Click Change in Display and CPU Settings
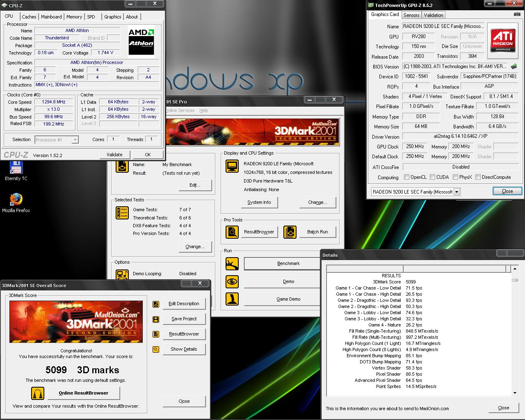This screenshot has width=525, height=420. tap(317, 202)
